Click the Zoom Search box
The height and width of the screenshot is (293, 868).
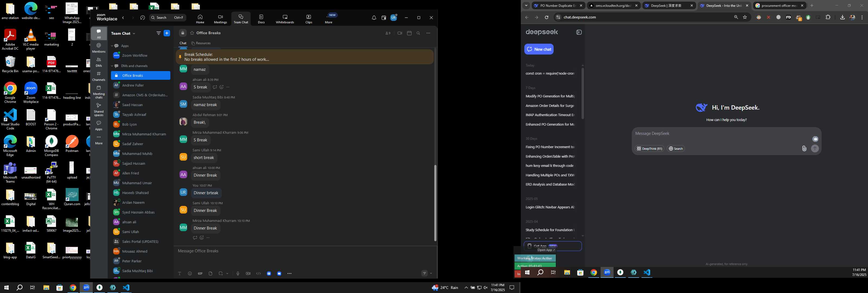[167, 18]
